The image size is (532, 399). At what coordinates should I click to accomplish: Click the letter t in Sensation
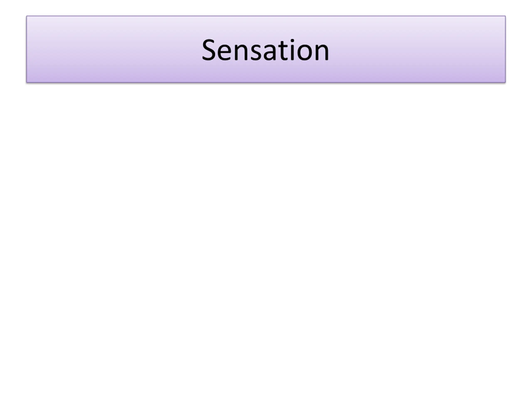(283, 51)
